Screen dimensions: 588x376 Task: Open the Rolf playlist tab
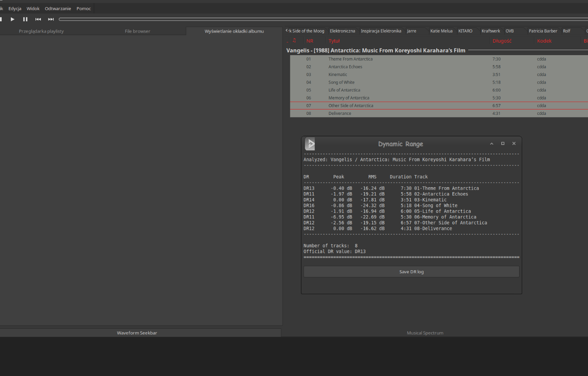pyautogui.click(x=566, y=31)
